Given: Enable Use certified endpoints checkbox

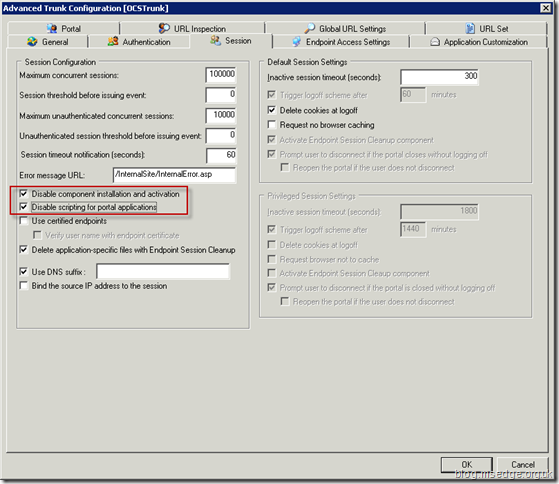Looking at the screenshot, I should click(x=24, y=221).
